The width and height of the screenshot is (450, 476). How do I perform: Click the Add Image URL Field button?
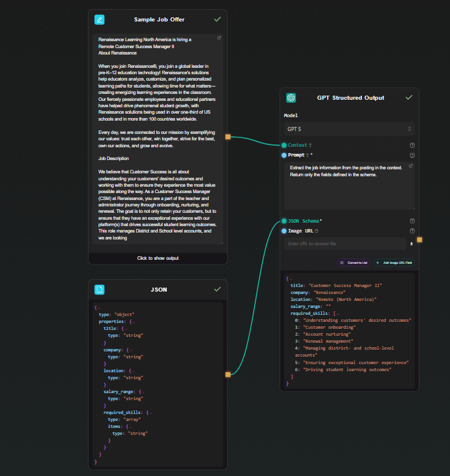point(394,263)
